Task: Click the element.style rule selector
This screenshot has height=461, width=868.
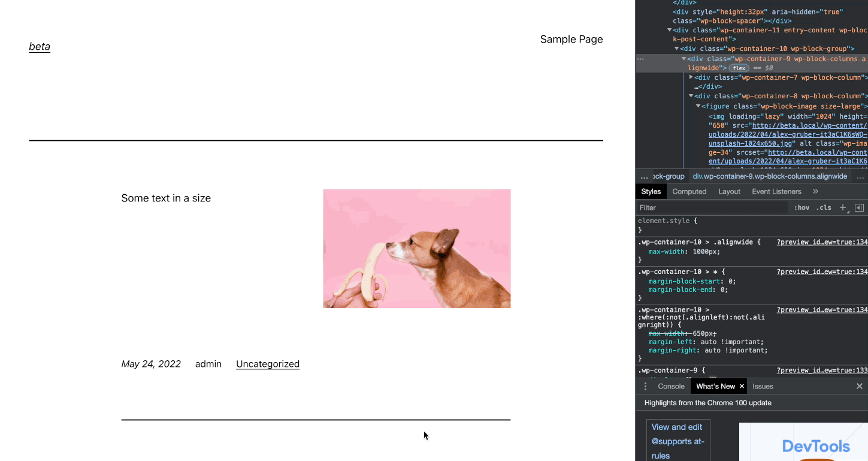Action: 664,221
